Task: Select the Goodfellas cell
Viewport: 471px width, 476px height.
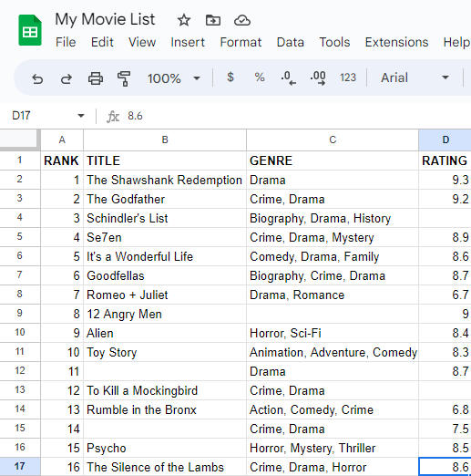Action: click(x=165, y=275)
